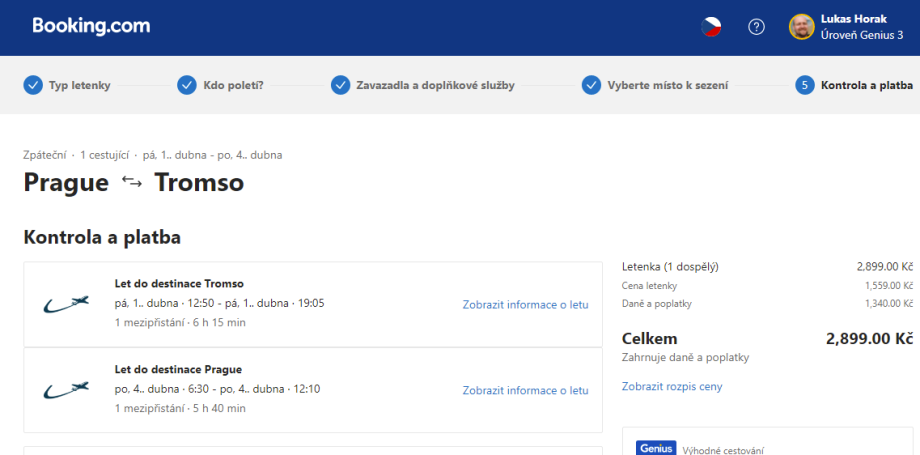Click Lukas Horak's profile avatar
The image size is (920, 455).
[801, 27]
